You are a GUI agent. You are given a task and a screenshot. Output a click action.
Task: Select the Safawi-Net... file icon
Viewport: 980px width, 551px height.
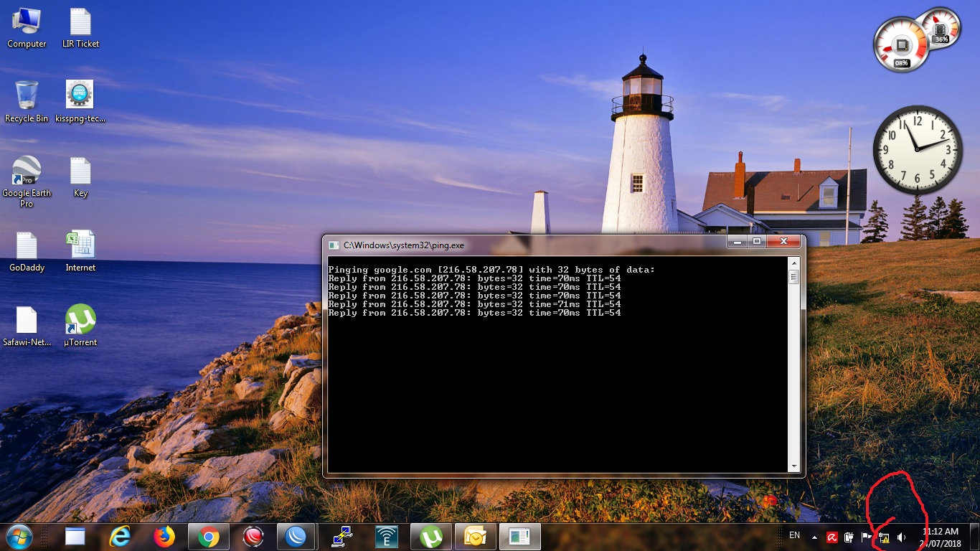(27, 326)
